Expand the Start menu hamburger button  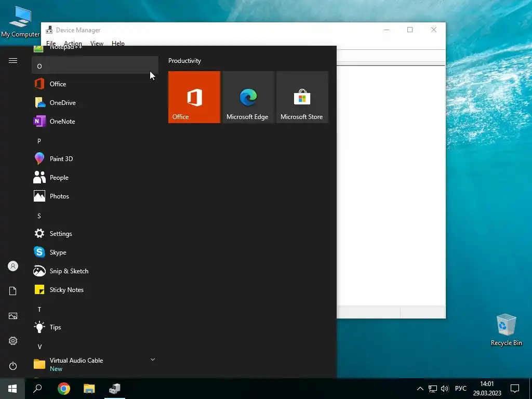point(13,60)
